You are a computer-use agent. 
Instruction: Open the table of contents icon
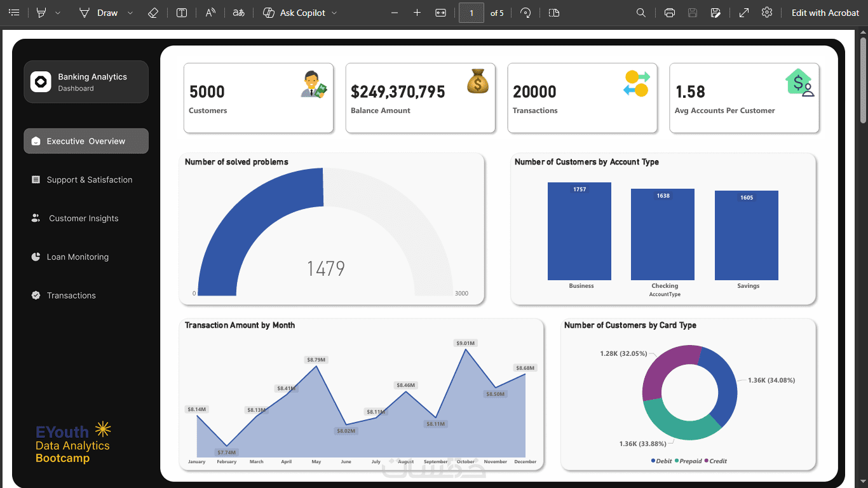[x=14, y=13]
